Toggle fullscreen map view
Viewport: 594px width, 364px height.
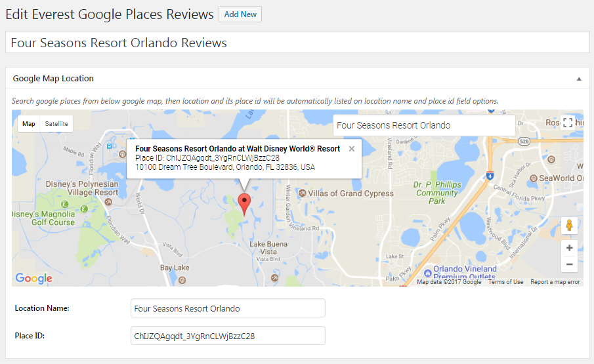click(x=568, y=123)
